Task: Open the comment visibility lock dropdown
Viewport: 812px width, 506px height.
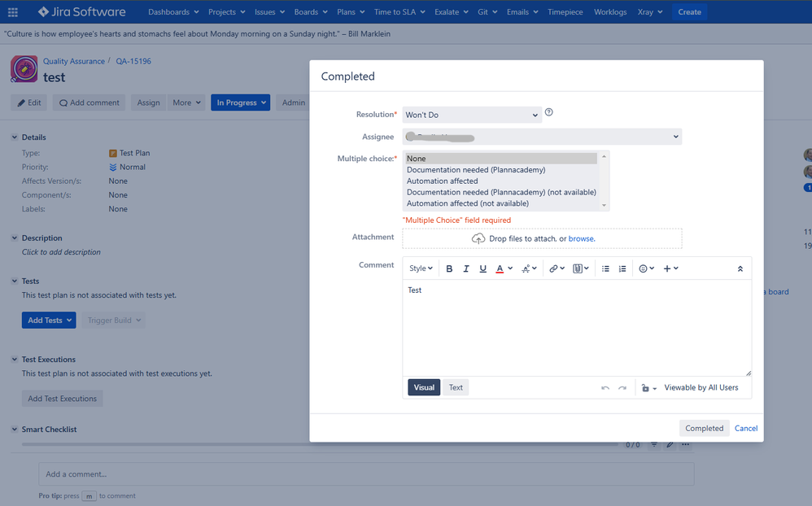Action: pyautogui.click(x=648, y=388)
